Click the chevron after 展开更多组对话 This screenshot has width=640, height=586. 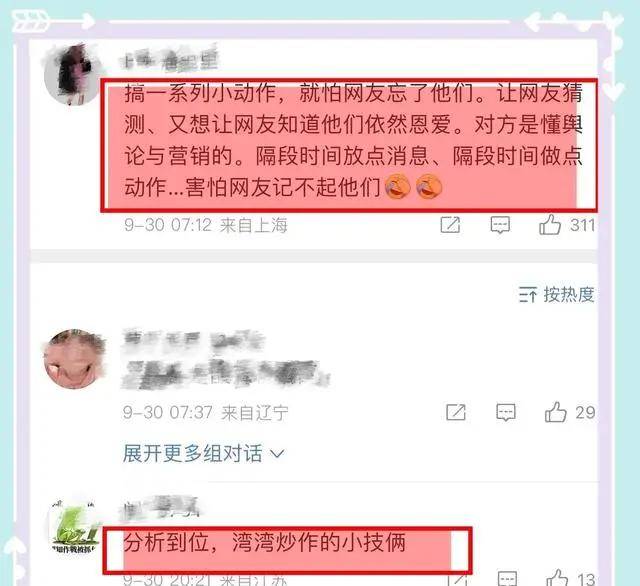click(277, 453)
